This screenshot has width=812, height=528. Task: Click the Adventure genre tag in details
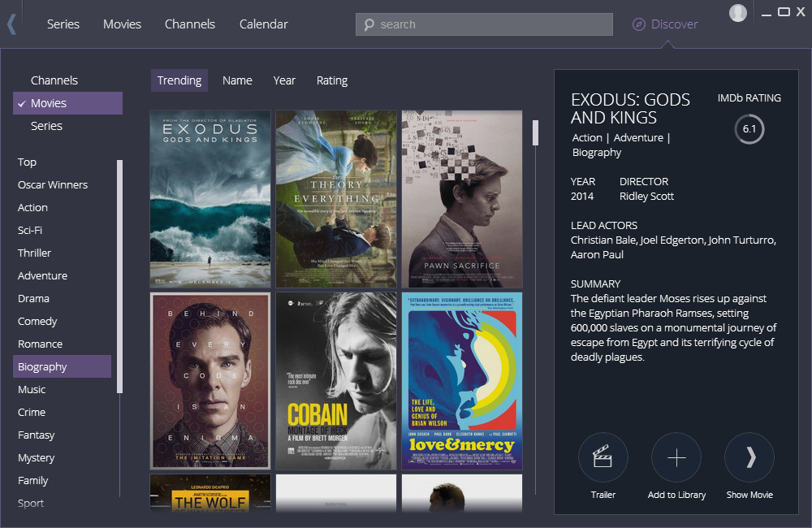(638, 138)
